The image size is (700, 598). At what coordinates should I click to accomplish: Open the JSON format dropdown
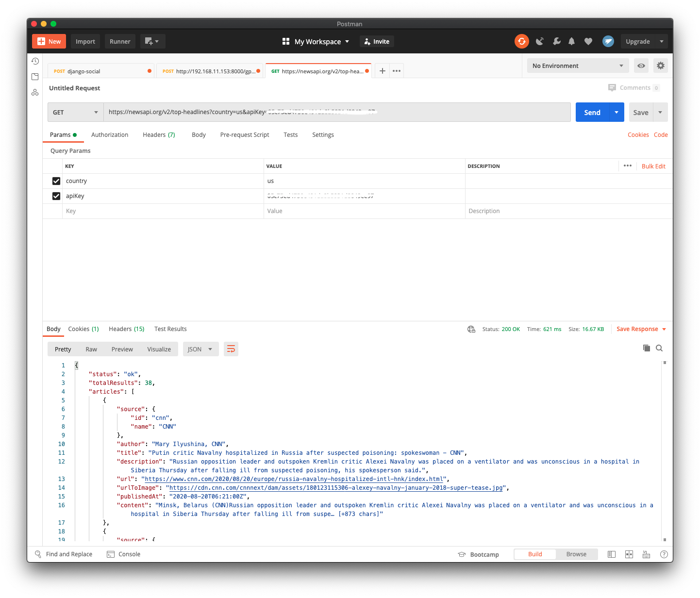click(200, 349)
